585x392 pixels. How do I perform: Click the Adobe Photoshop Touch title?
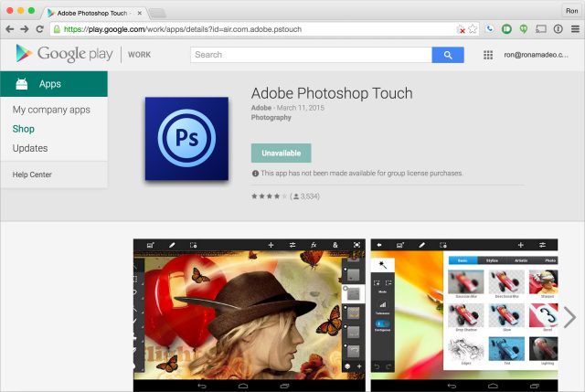(332, 93)
